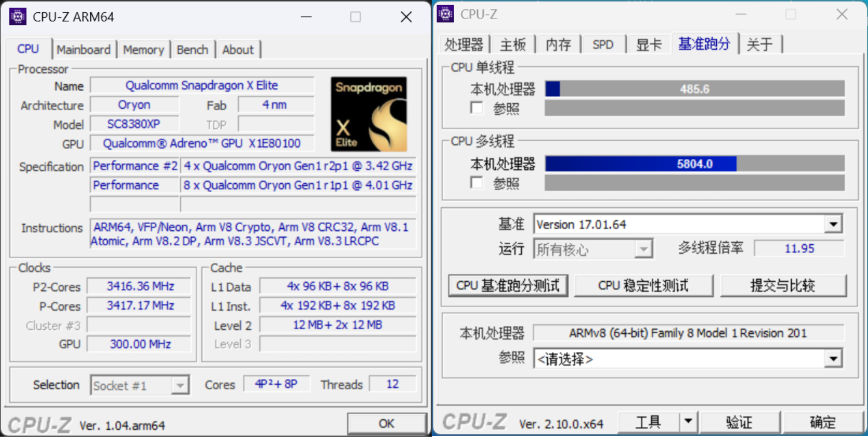Image resolution: width=868 pixels, height=439 pixels.
Task: Enable the multi-thread 参照 checkbox
Action: click(x=477, y=183)
